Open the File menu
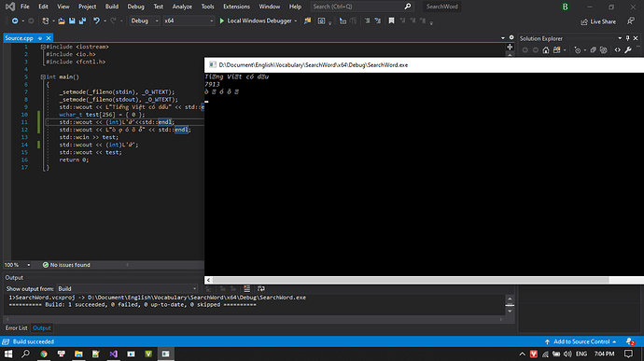Screen dimensions: 644x361 [25, 7]
